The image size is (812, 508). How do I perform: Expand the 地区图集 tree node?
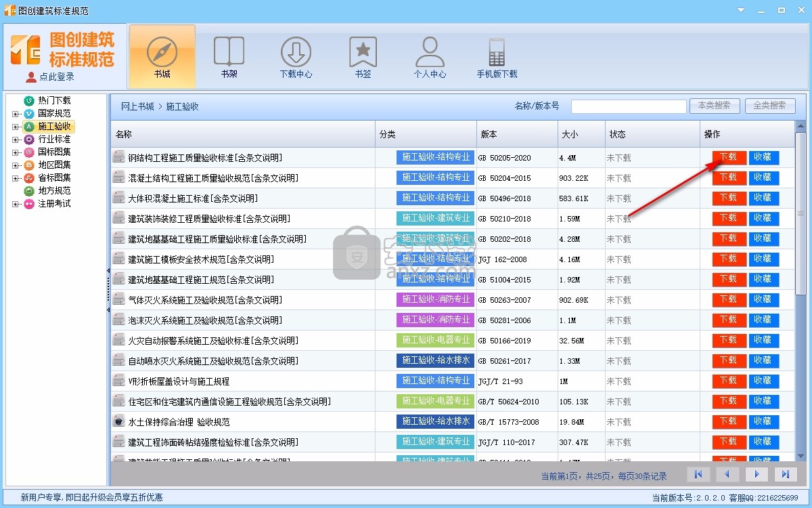click(16, 165)
